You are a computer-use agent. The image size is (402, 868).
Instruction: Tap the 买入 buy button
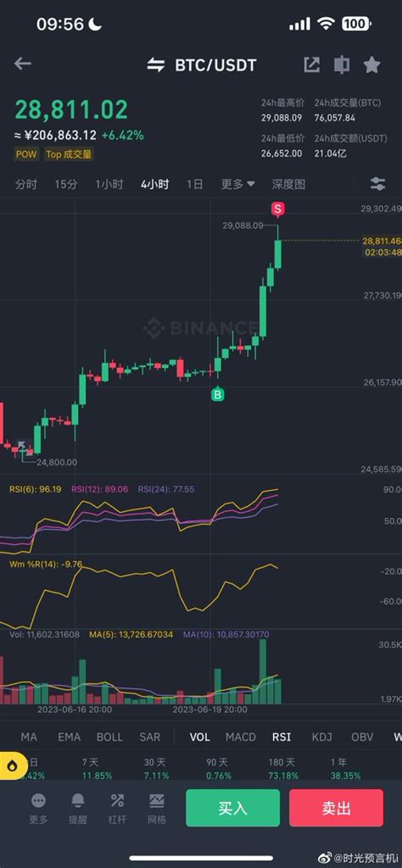[x=232, y=808]
